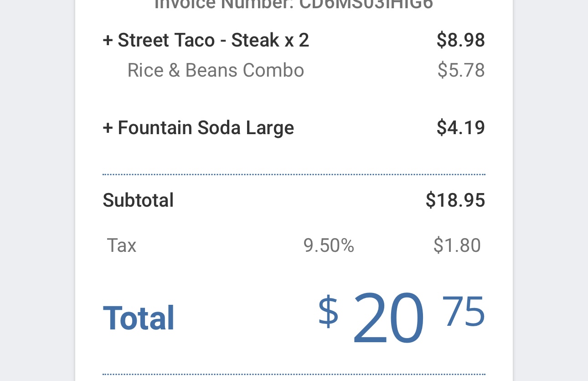Expand the plus sign beside Street Taco
This screenshot has height=381, width=588.
[108, 40]
